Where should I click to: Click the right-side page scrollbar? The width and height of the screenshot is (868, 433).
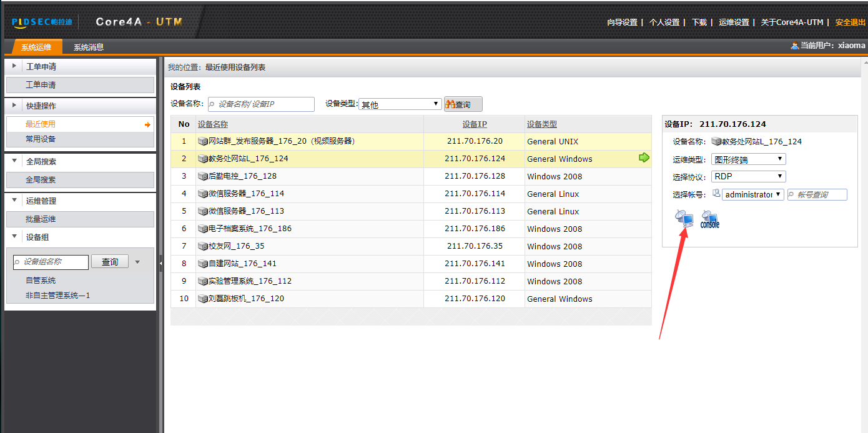[x=864, y=245]
